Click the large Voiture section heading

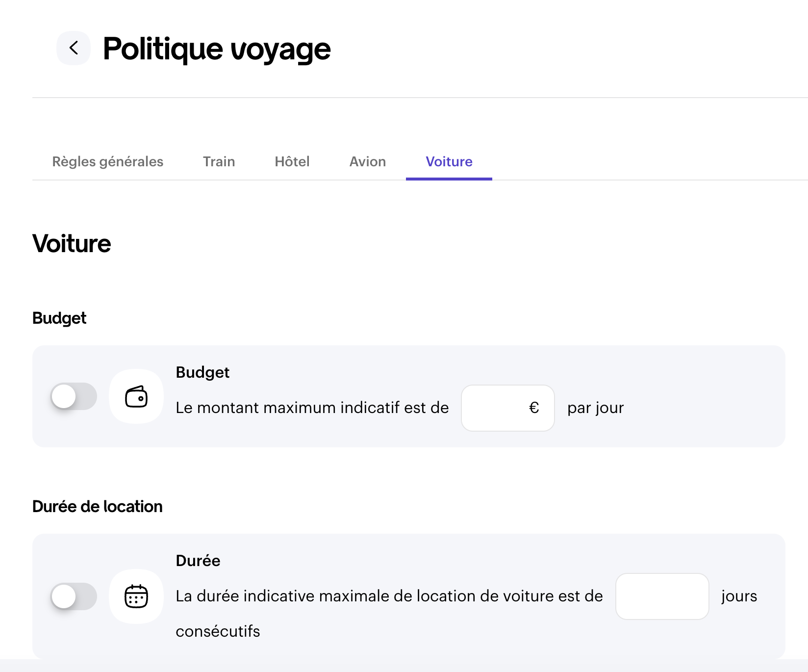(72, 244)
